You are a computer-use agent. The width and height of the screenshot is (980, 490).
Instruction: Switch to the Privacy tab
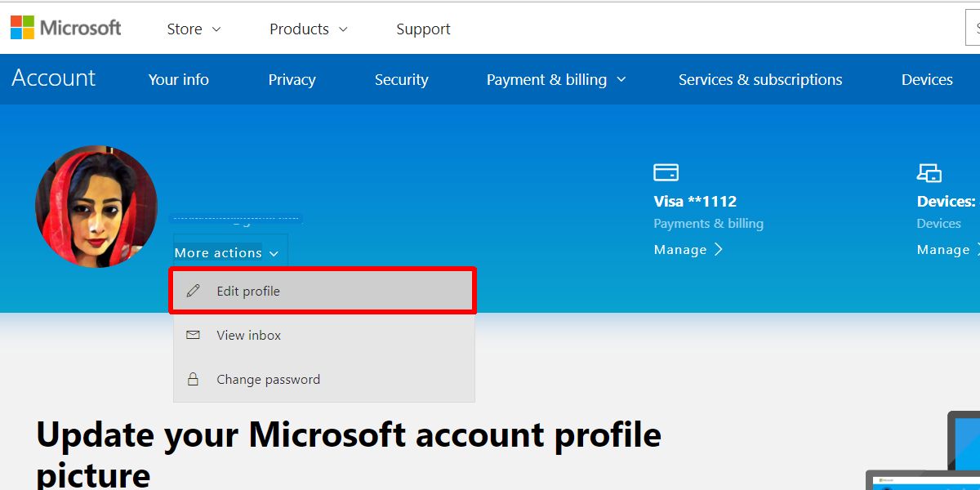(292, 80)
